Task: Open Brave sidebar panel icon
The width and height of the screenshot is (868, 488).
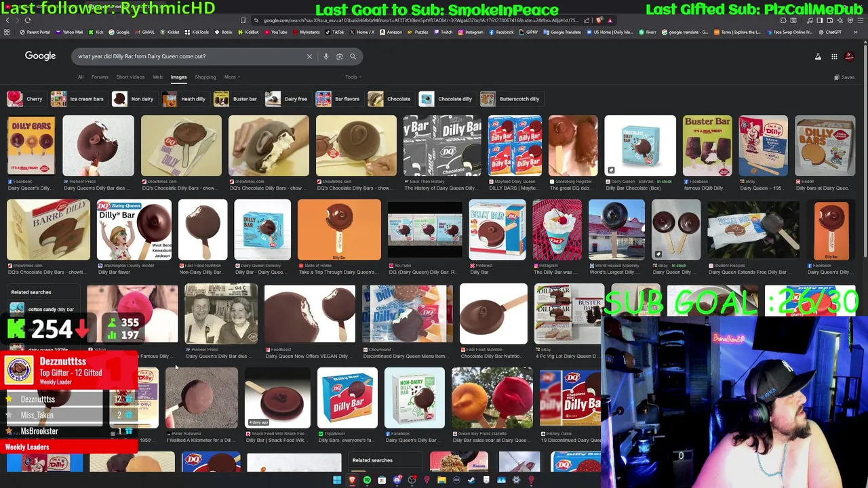Action: [820, 20]
